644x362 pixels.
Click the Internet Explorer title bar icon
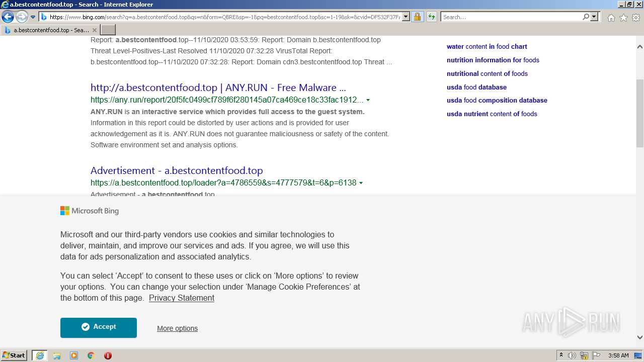pyautogui.click(x=5, y=5)
